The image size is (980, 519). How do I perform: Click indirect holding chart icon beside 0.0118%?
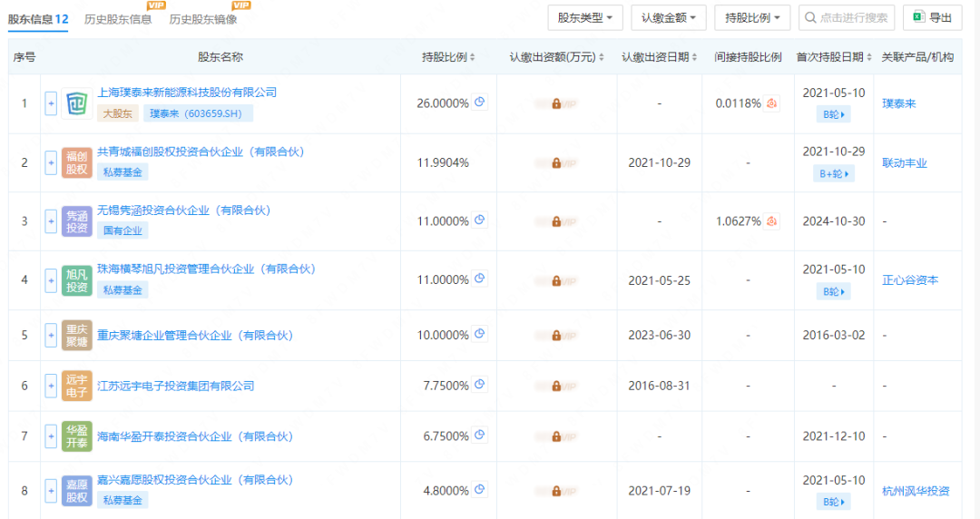point(772,103)
